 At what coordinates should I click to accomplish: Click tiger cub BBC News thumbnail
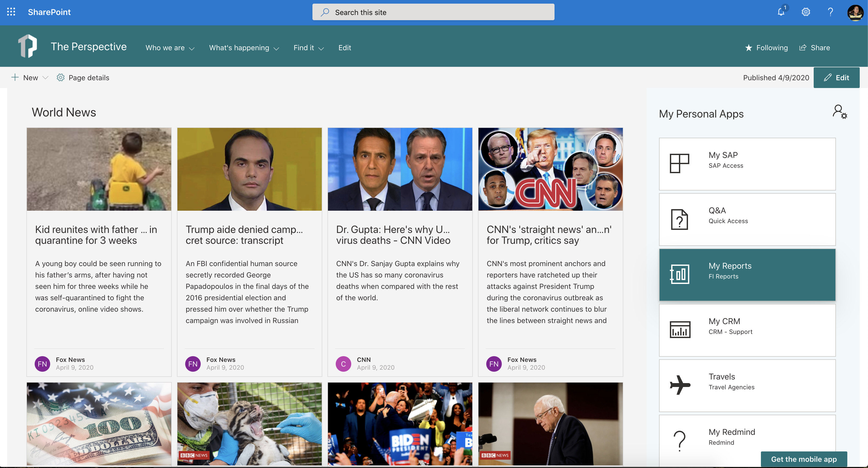tap(250, 424)
